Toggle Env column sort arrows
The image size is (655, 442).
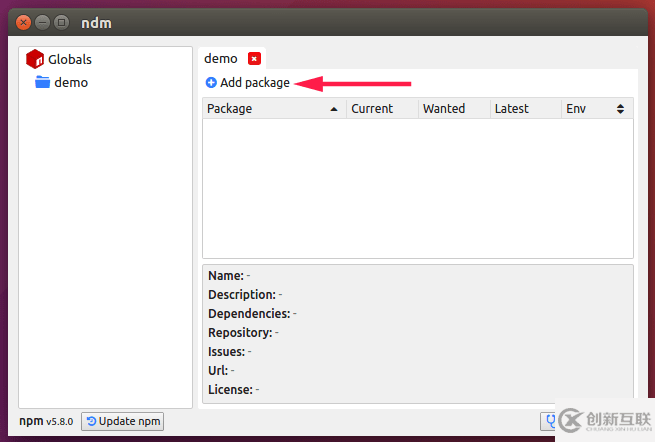620,109
